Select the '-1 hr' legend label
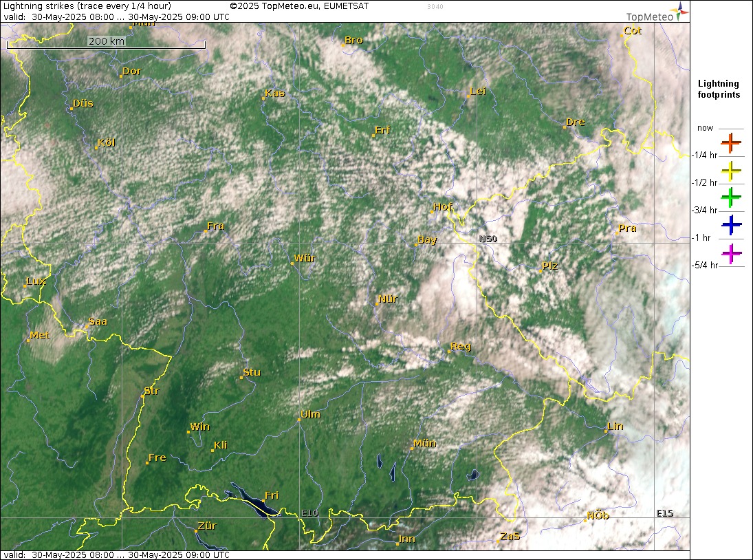The image size is (753, 560). coord(701,238)
